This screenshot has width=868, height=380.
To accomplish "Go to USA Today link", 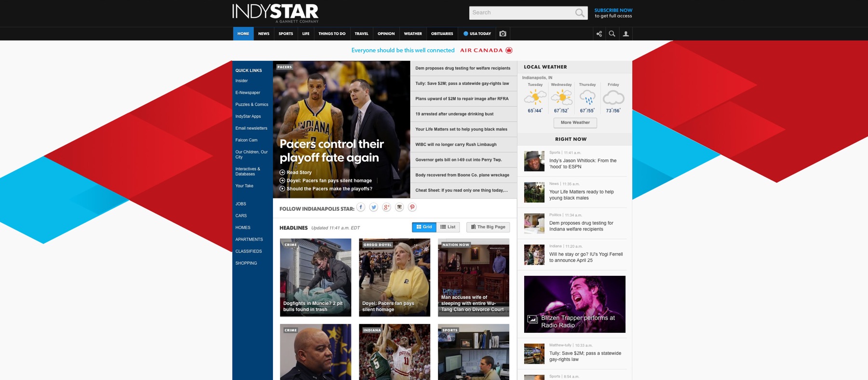I will [477, 34].
